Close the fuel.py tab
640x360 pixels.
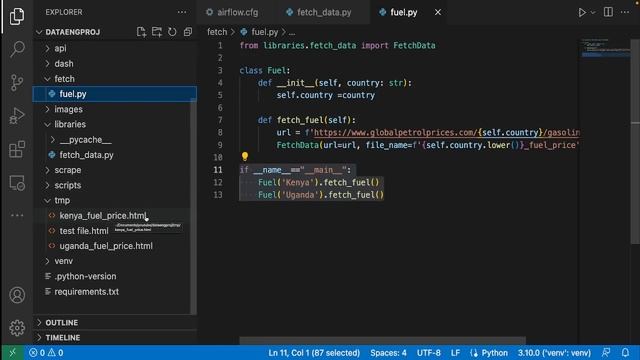tap(438, 12)
